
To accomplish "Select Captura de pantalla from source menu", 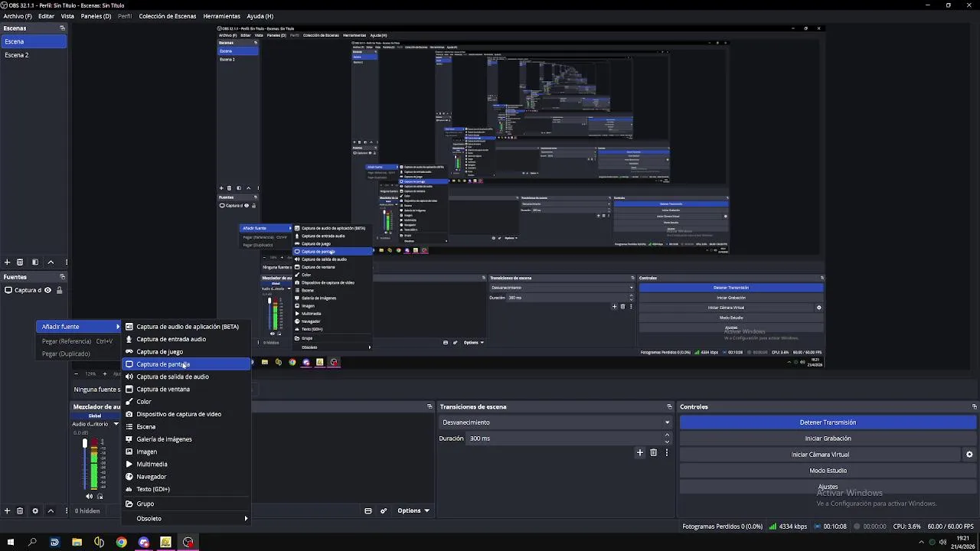I will (187, 364).
